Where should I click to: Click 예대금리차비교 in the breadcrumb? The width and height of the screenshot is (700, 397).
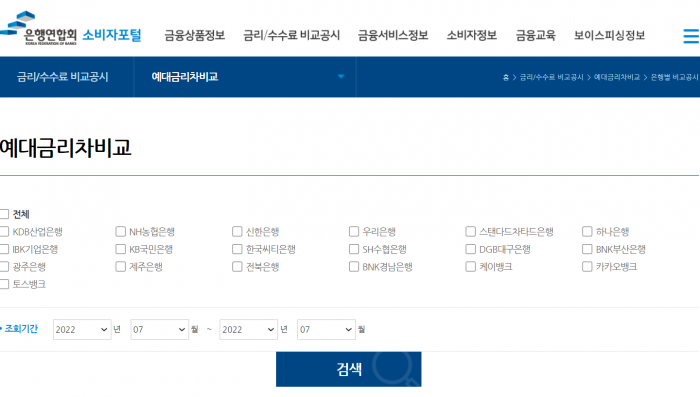coord(617,77)
